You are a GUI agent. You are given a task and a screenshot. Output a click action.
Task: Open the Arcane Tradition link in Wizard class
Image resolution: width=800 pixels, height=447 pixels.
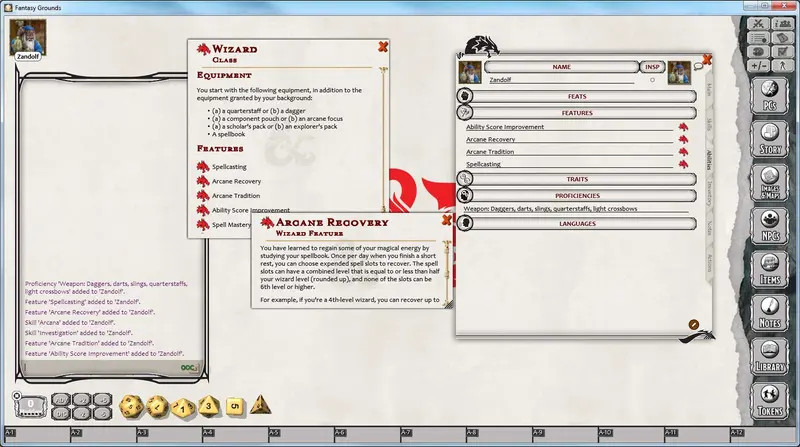pyautogui.click(x=236, y=195)
